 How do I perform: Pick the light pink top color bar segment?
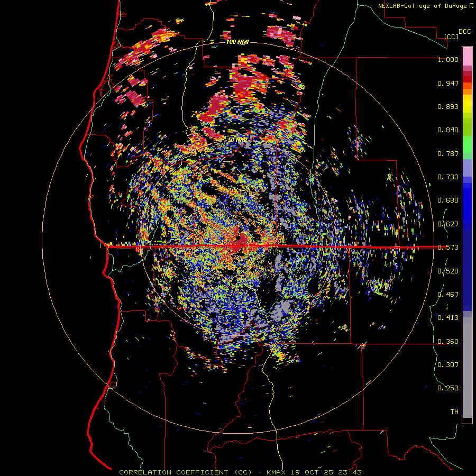467,57
